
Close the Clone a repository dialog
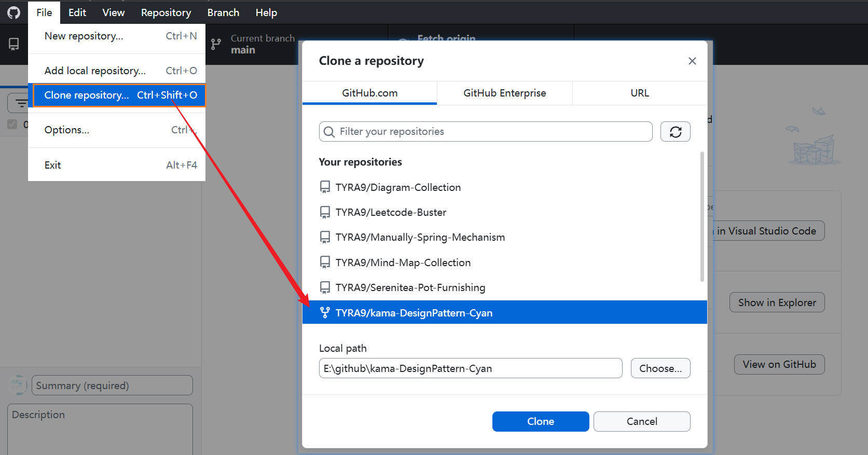click(x=692, y=61)
